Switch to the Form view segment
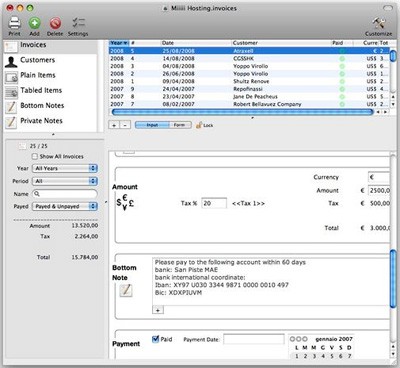The image size is (400, 368). [x=180, y=125]
